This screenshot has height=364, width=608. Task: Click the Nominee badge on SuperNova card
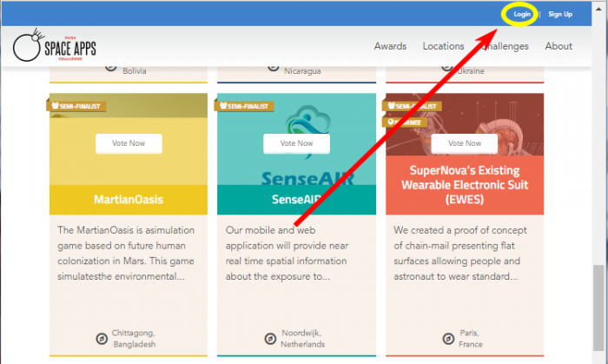[405, 122]
